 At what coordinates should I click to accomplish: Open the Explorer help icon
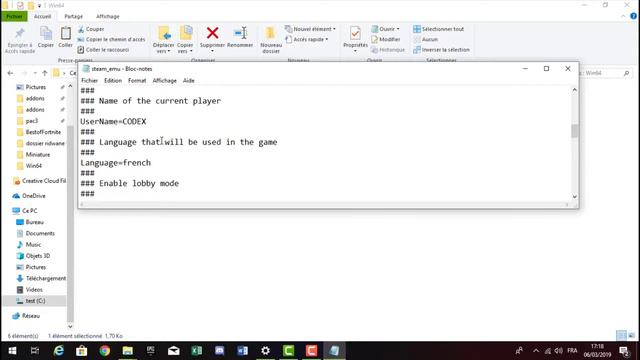[x=633, y=16]
